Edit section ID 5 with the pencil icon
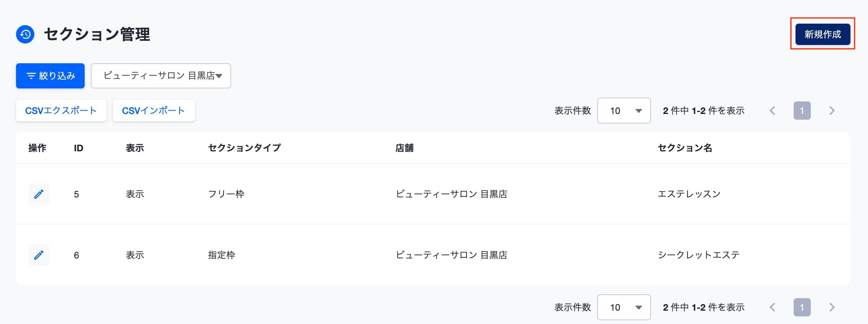The height and width of the screenshot is (324, 868). pyautogui.click(x=39, y=194)
